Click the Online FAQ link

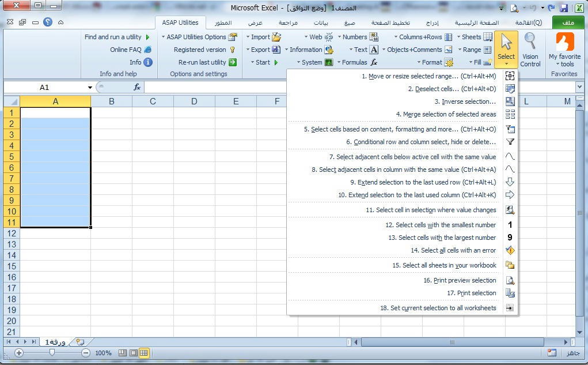[x=131, y=50]
